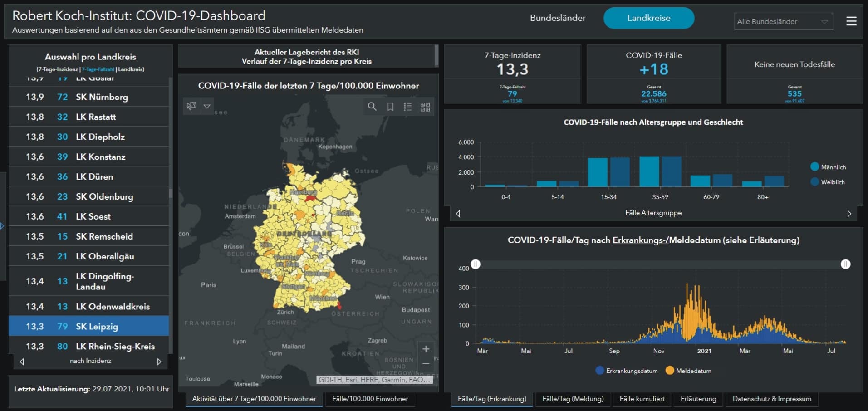Grab the left timeline range slider handle
The width and height of the screenshot is (868, 411).
coord(476,264)
